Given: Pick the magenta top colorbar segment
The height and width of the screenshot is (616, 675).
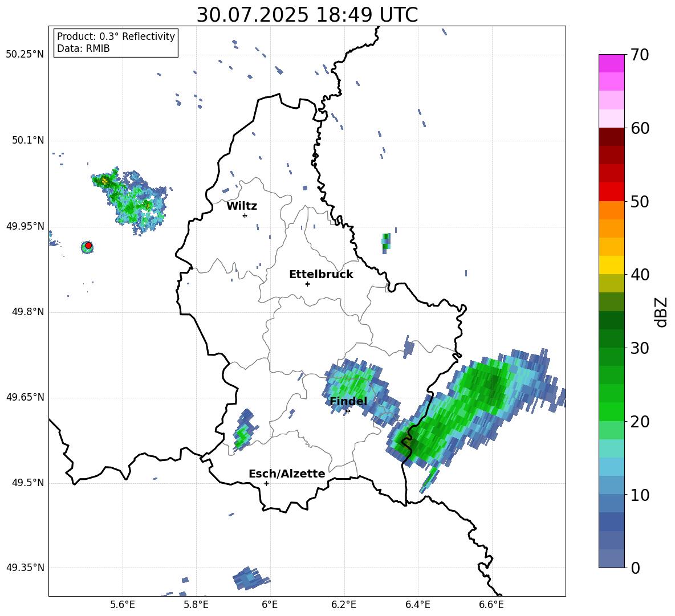Looking at the screenshot, I should coord(612,63).
